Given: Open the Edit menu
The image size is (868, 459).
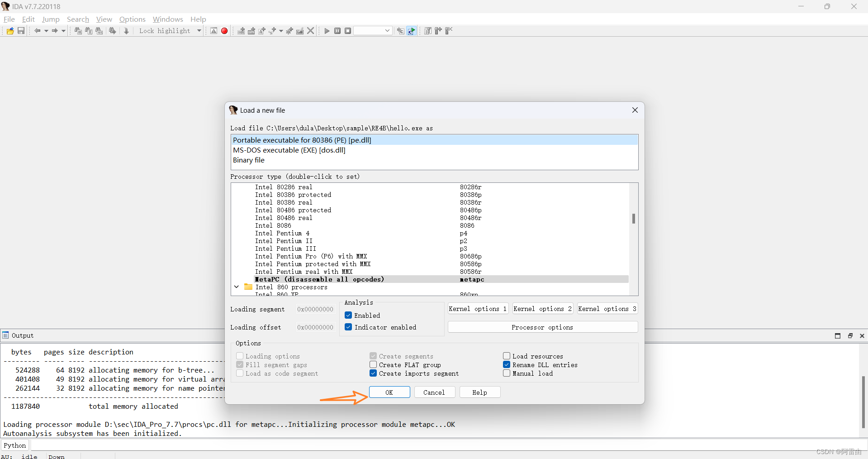Looking at the screenshot, I should pos(28,19).
